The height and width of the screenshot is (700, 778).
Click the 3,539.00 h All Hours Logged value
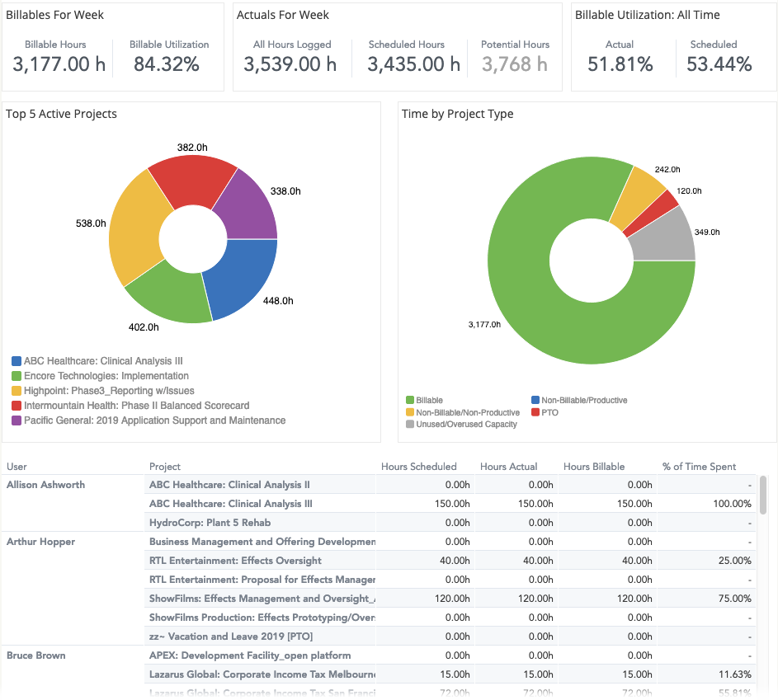(290, 64)
